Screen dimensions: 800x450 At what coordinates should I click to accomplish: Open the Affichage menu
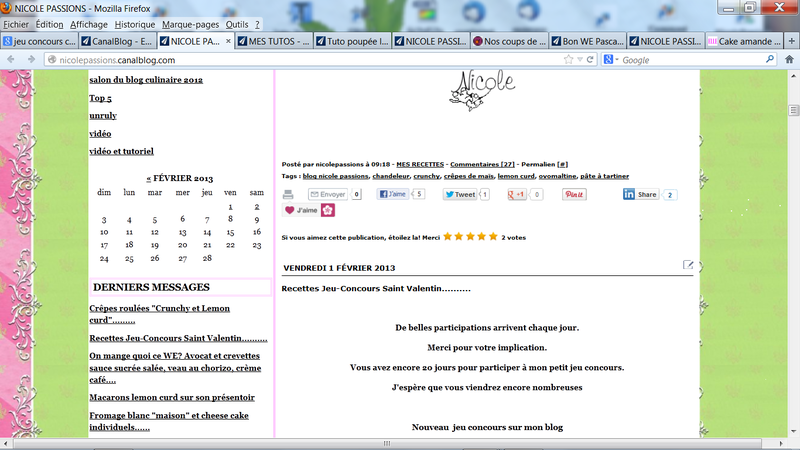89,24
